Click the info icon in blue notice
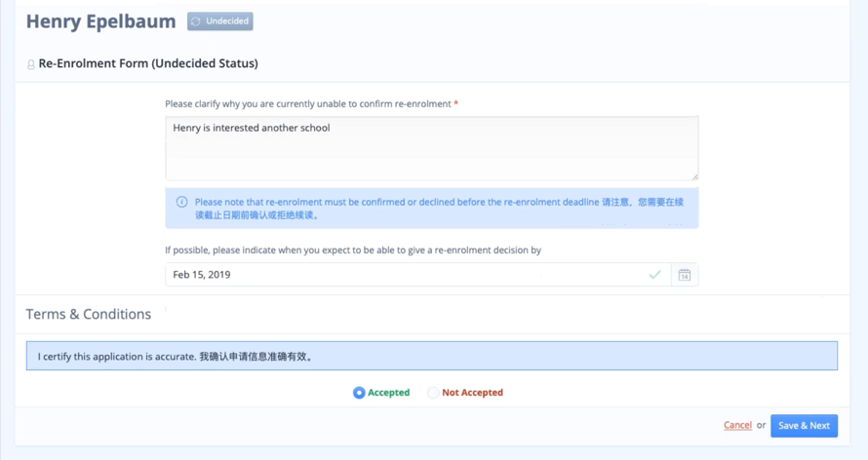The width and height of the screenshot is (868, 460). 181,202
